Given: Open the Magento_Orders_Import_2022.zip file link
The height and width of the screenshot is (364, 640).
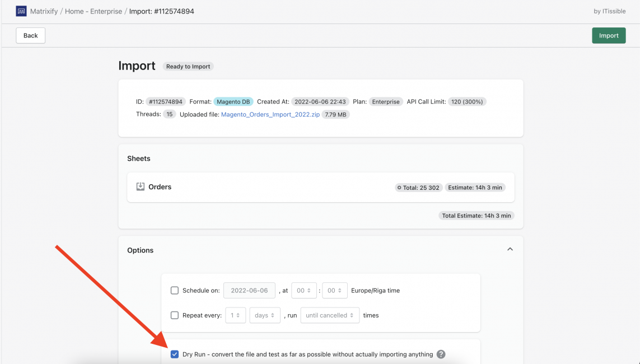Looking at the screenshot, I should coord(270,114).
